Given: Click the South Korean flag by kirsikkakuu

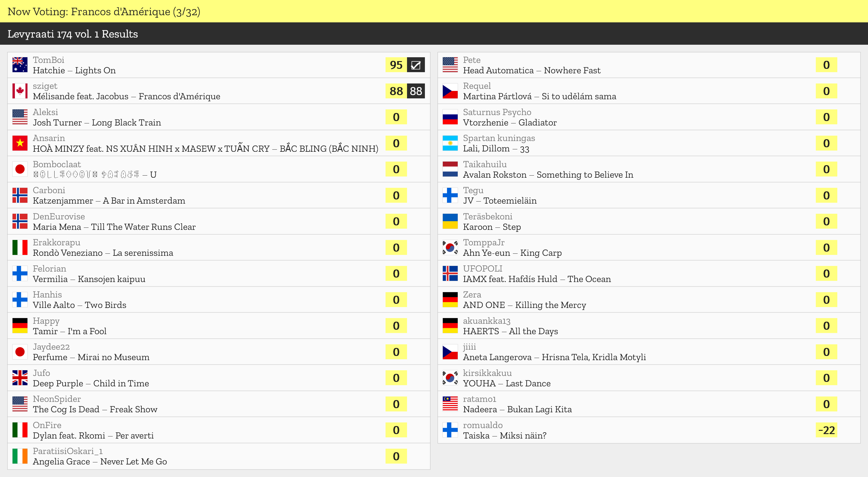Looking at the screenshot, I should [450, 378].
